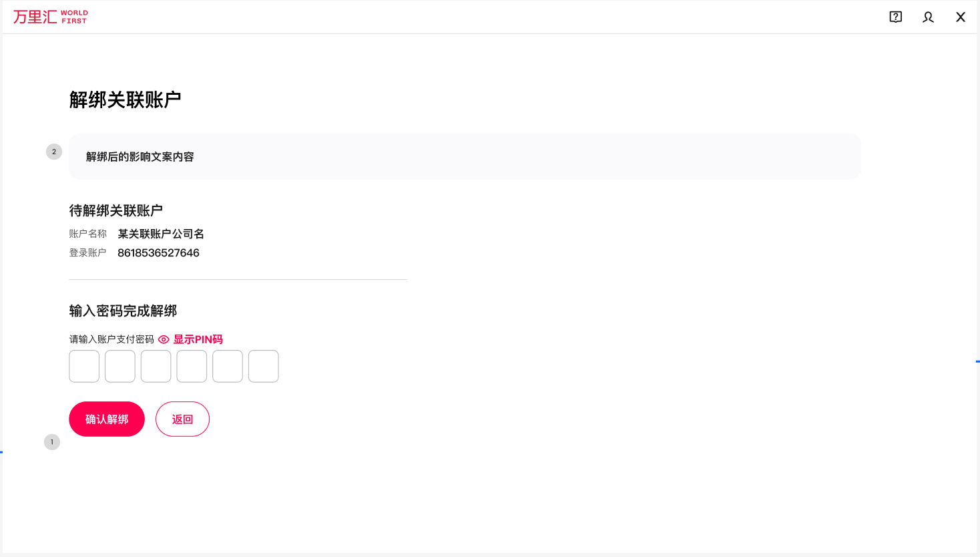Click the fourth PIN digit box

pos(192,366)
